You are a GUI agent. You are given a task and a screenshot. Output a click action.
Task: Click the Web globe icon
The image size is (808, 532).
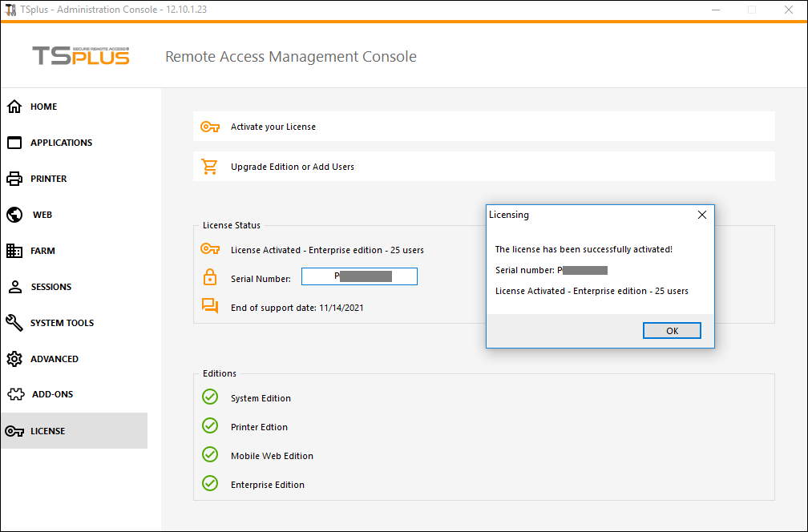14,215
